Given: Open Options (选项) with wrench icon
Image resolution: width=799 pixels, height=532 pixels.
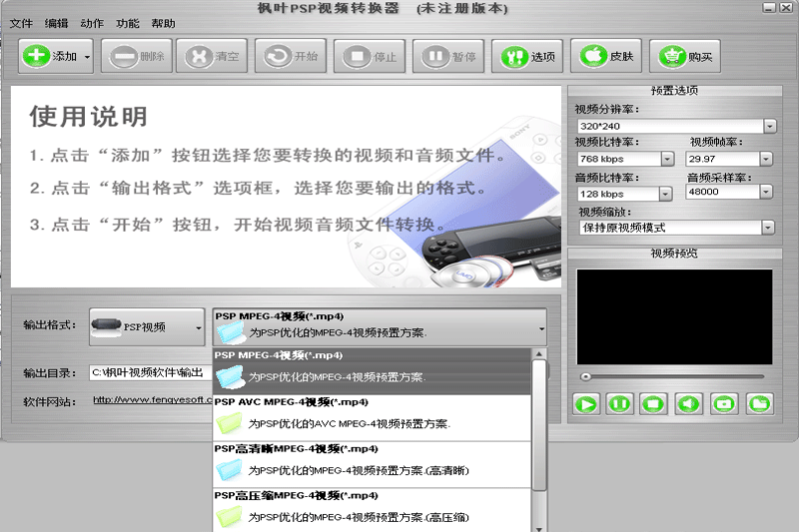Looking at the screenshot, I should click(527, 56).
